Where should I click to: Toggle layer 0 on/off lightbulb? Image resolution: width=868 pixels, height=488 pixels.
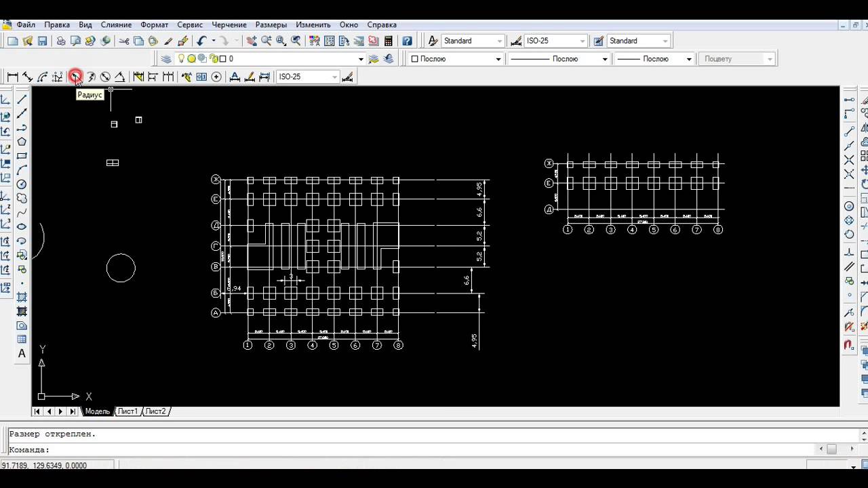(x=182, y=59)
